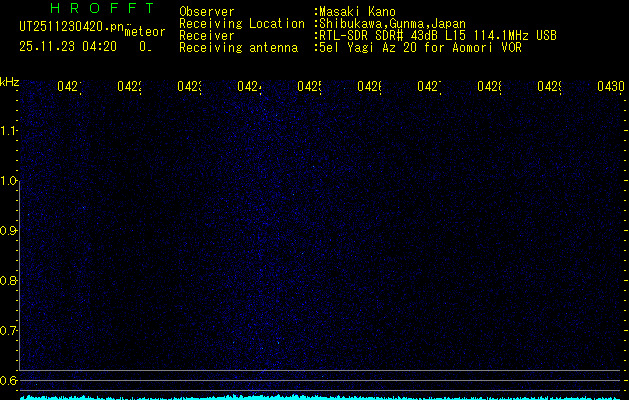Click the date stamp 25.11.23 04:20
629x400 pixels.
click(68, 47)
